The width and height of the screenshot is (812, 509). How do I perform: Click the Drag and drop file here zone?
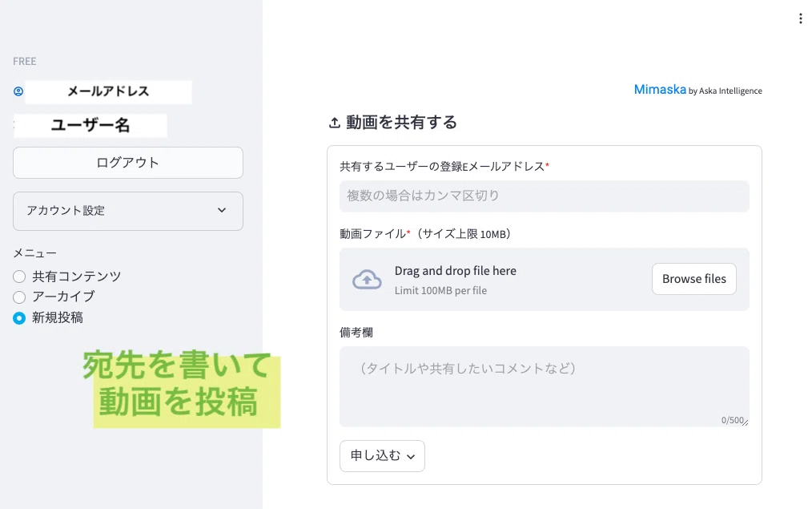pyautogui.click(x=545, y=280)
